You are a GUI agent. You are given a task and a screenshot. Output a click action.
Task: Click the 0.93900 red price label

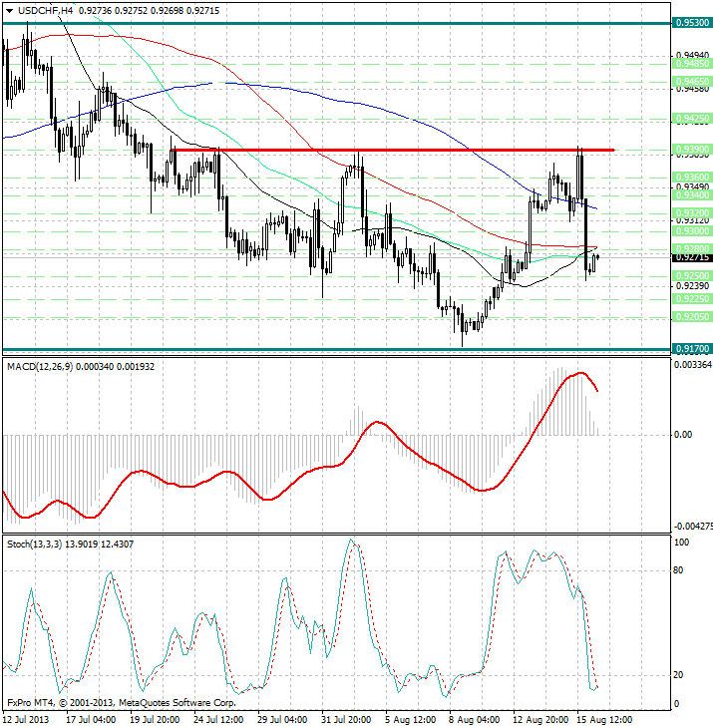tap(691, 149)
